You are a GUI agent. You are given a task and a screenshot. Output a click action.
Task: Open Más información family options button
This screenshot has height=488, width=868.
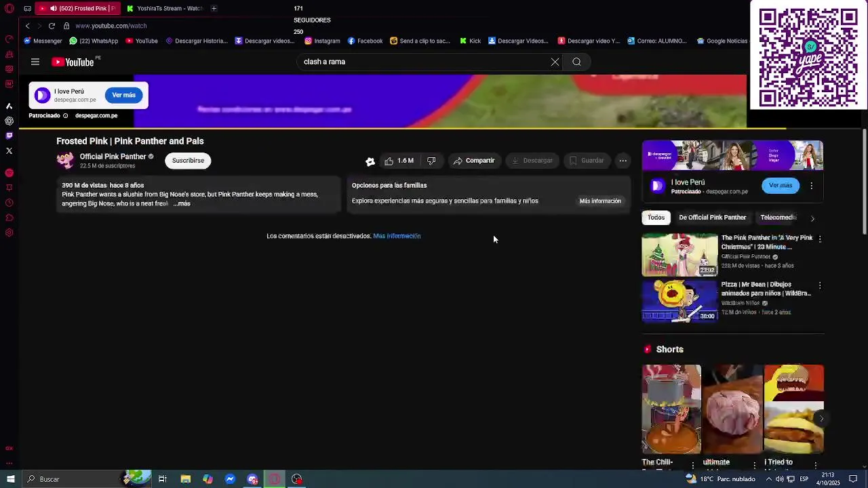tap(600, 201)
